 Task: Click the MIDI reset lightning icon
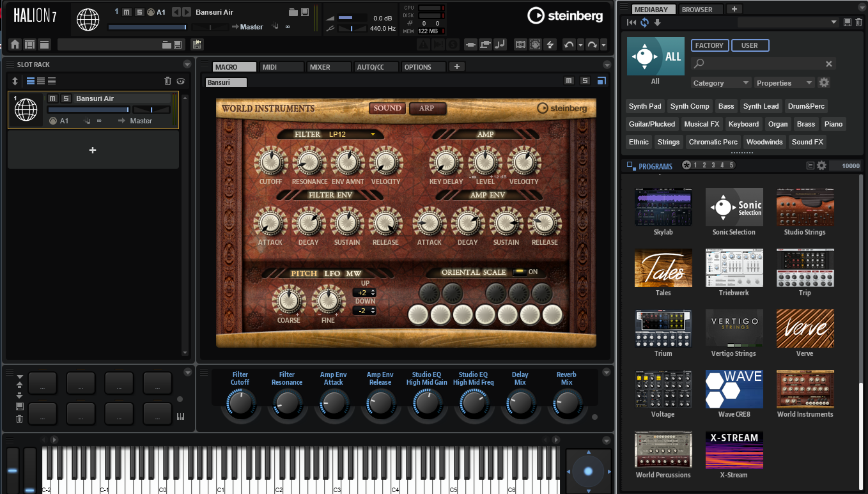pyautogui.click(x=550, y=45)
